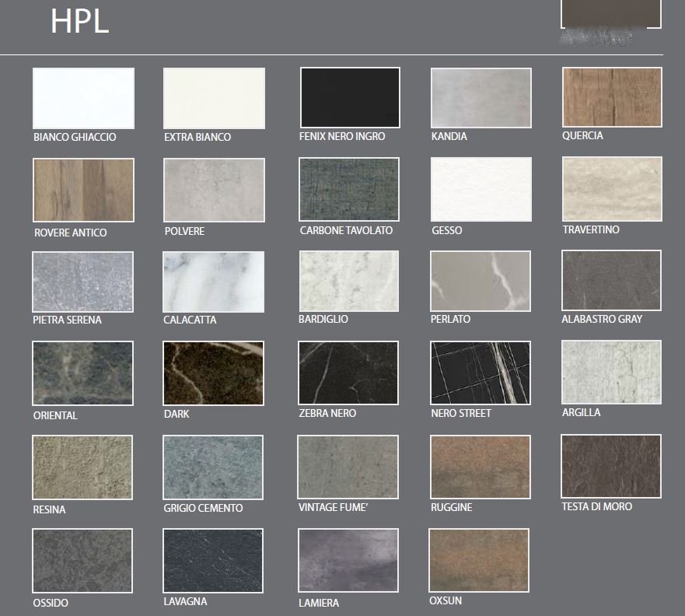This screenshot has width=685, height=616.
Task: Click the 'CARBONE TAVOLATO' label
Action: pyautogui.click(x=346, y=230)
